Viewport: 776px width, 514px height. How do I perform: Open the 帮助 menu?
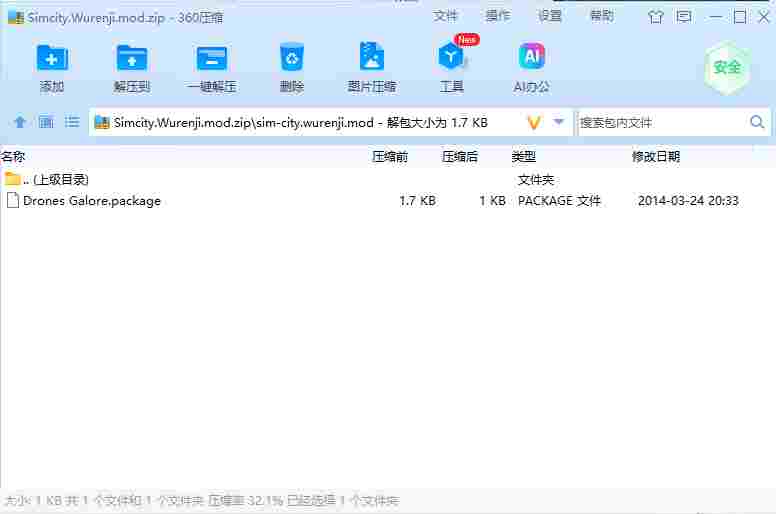click(602, 16)
